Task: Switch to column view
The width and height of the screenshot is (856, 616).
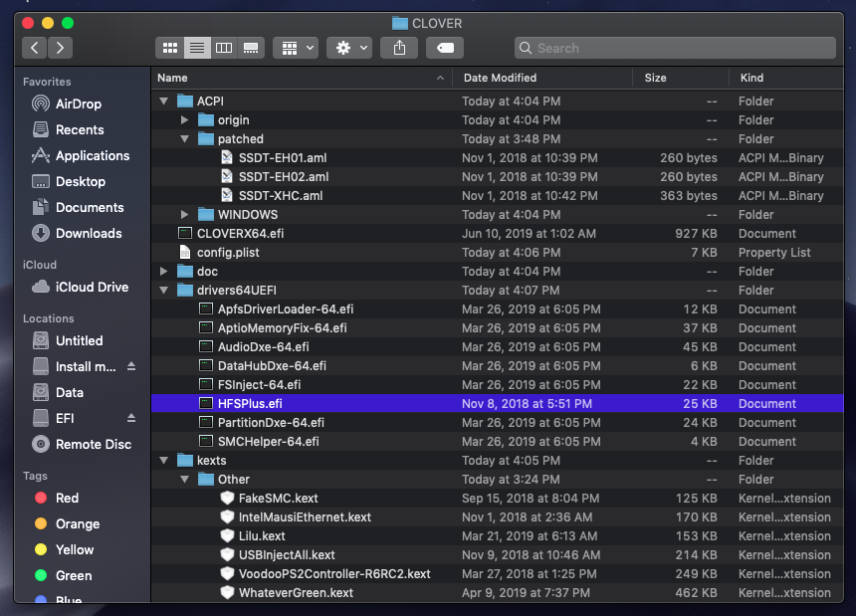Action: point(224,48)
